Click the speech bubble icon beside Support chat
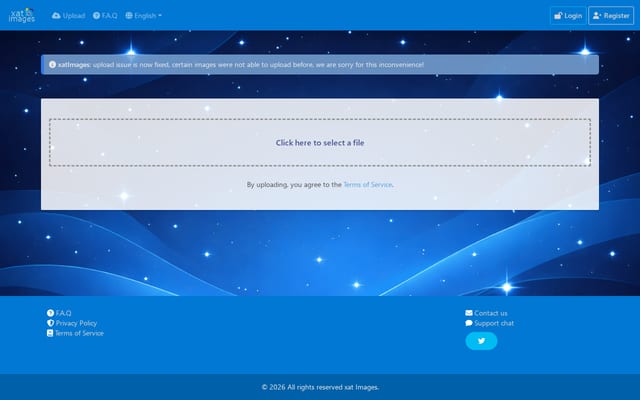 (469, 323)
